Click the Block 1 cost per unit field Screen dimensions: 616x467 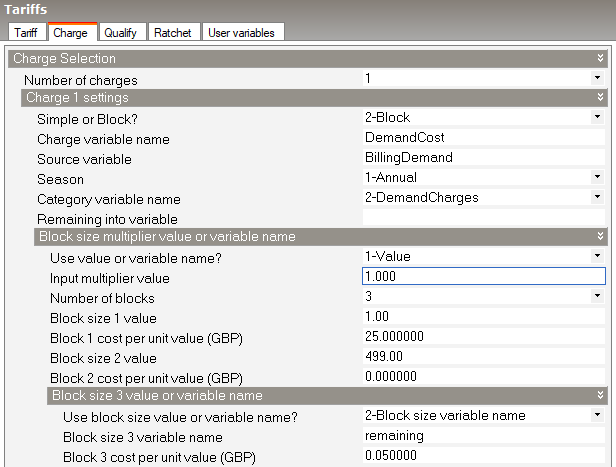click(483, 337)
